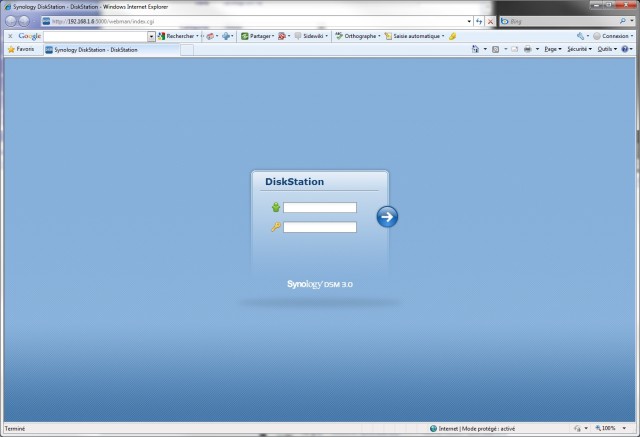Open the Rechercher dropdown arrow
640x437 pixels.
tap(197, 36)
